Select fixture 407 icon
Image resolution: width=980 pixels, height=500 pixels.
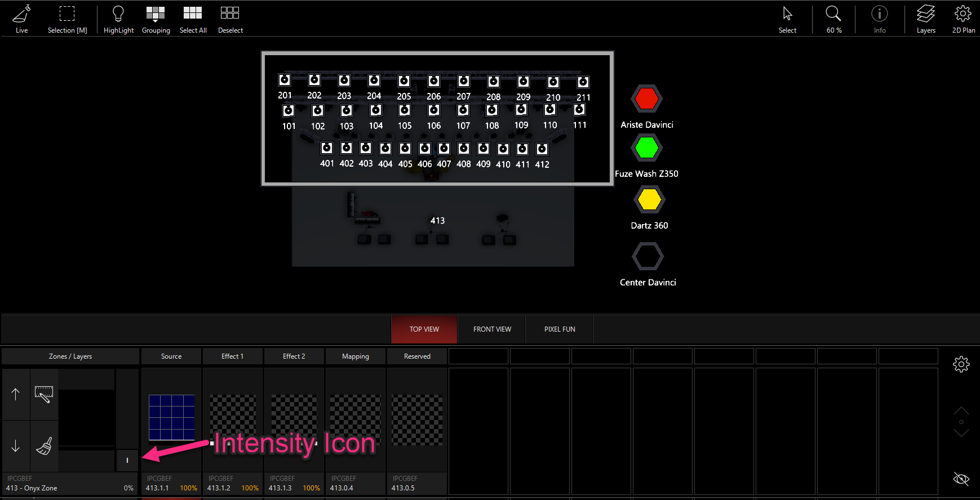coord(444,148)
